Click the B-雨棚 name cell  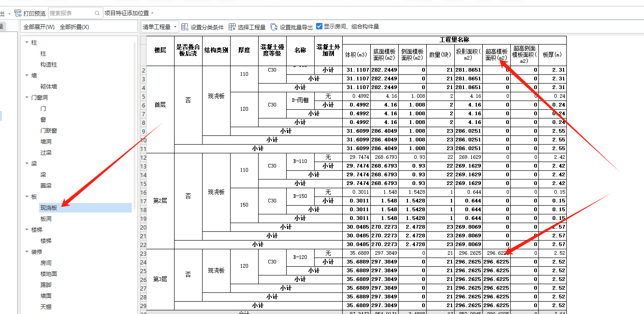300,100
